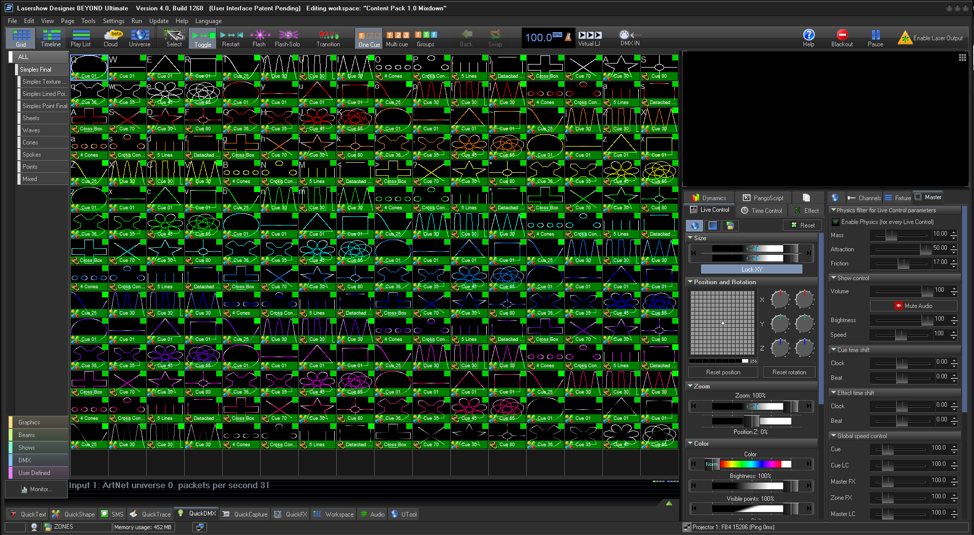Toggle the Lock XY size option

point(751,269)
